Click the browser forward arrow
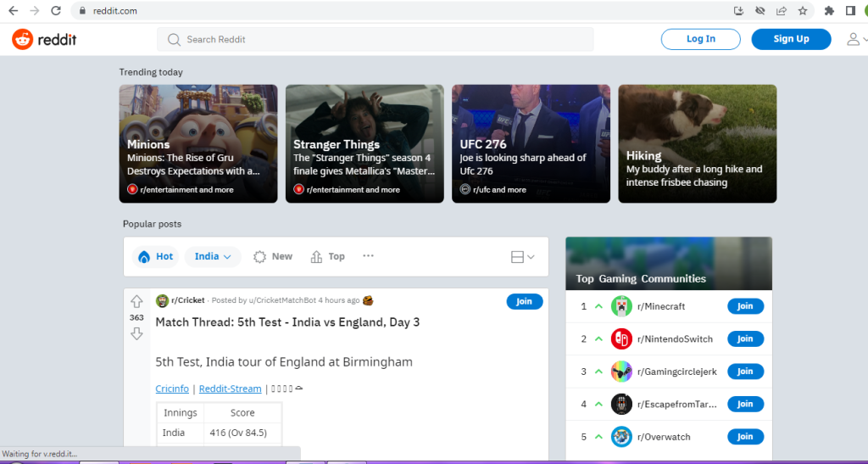 point(34,10)
